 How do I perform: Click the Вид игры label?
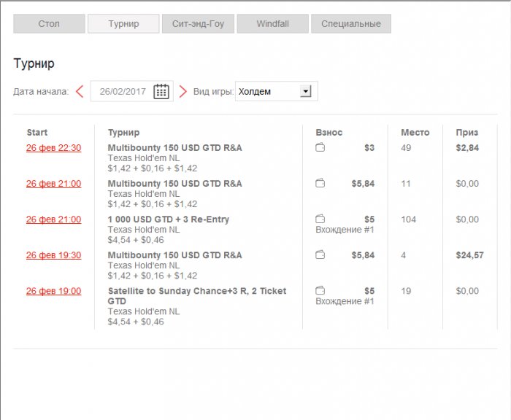pyautogui.click(x=213, y=91)
